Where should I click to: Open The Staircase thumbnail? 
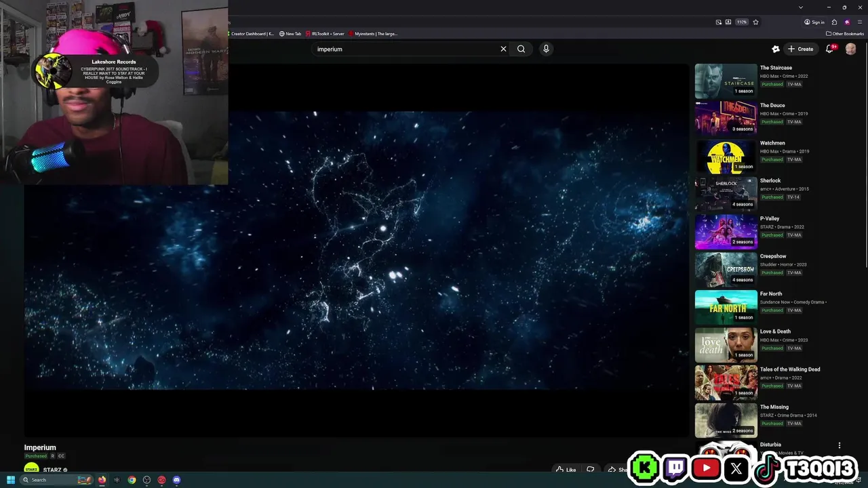point(726,81)
